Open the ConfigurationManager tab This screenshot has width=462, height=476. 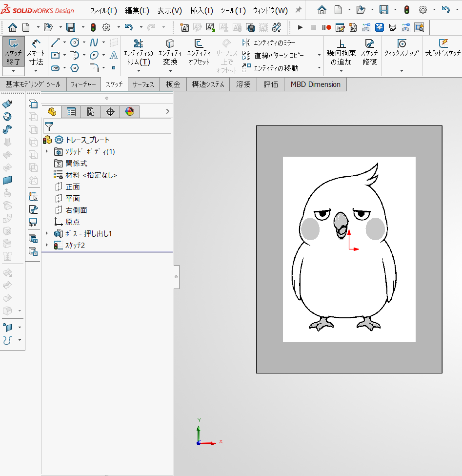pyautogui.click(x=91, y=112)
